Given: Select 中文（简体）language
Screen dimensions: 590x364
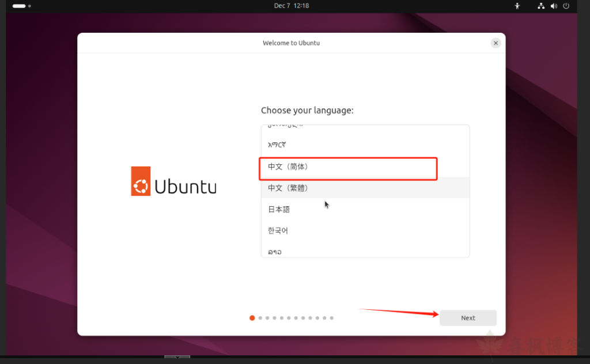Looking at the screenshot, I should (x=365, y=166).
